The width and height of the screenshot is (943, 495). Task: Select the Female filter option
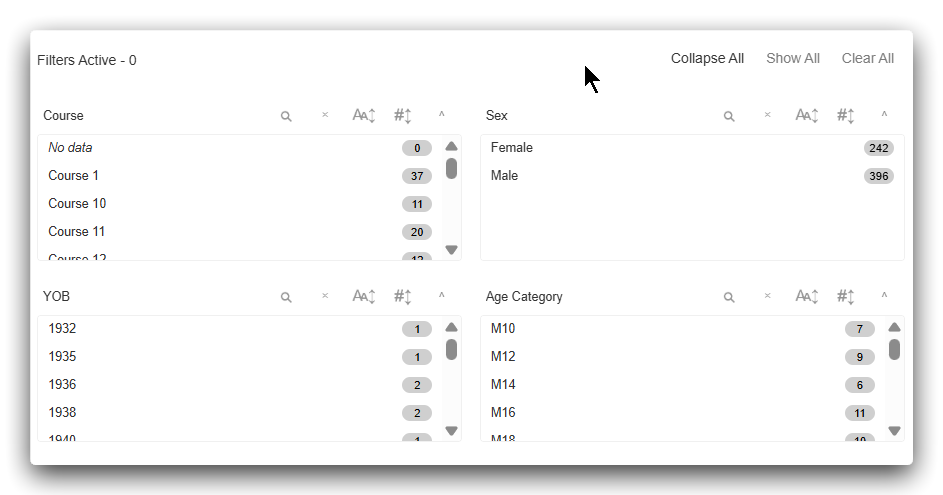(512, 148)
